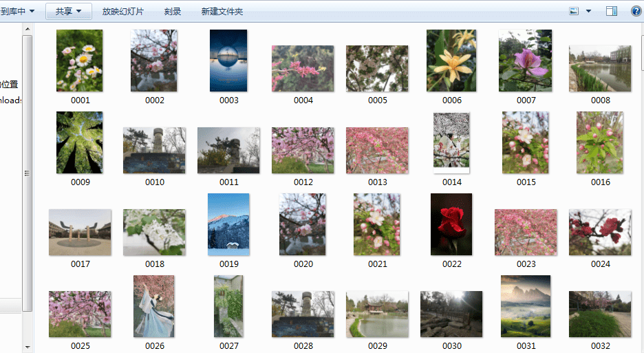Select the misty mountain landscape 0031
Viewport: 644px width, 353px height.
526,306
